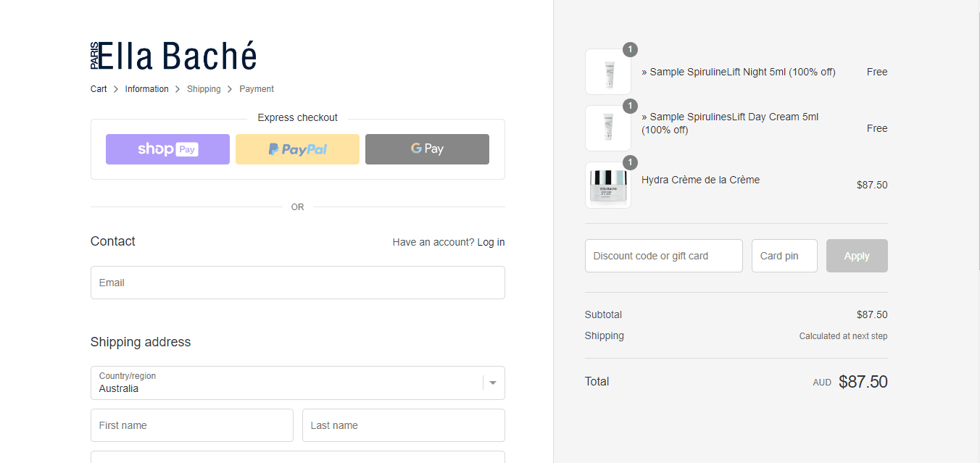Click the AUD $87.50 total amount
Image resolution: width=980 pixels, height=463 pixels.
(850, 382)
